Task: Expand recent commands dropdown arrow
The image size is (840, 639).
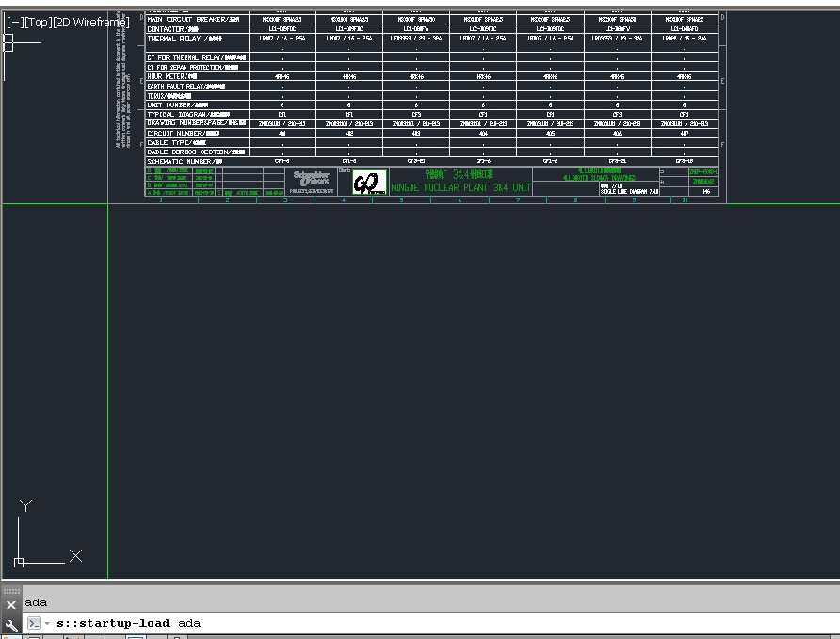Action: [x=47, y=624]
